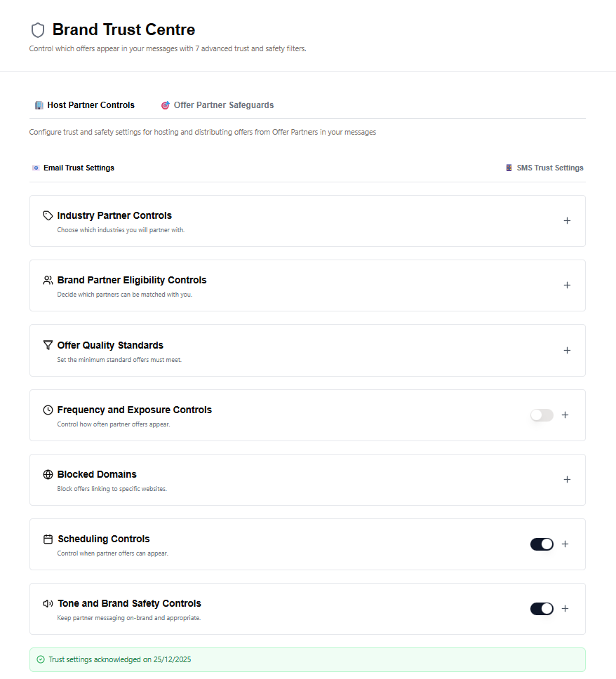The image size is (616, 679).
Task: Select the Email Trust Settings tab
Action: (74, 168)
